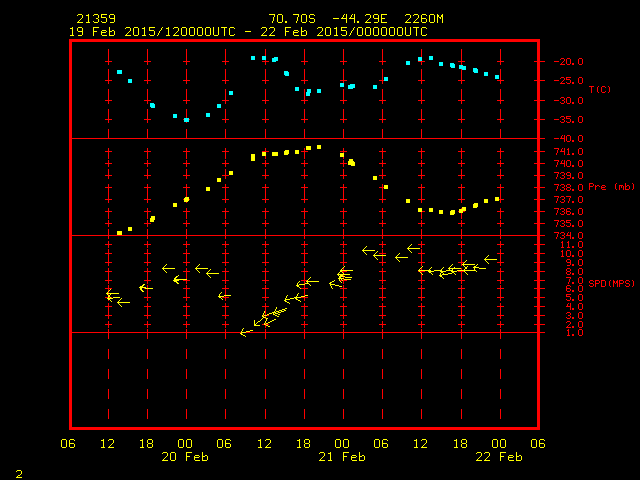Click the station ID 21359 label
Viewport: 640px width, 480px height.
(96, 19)
